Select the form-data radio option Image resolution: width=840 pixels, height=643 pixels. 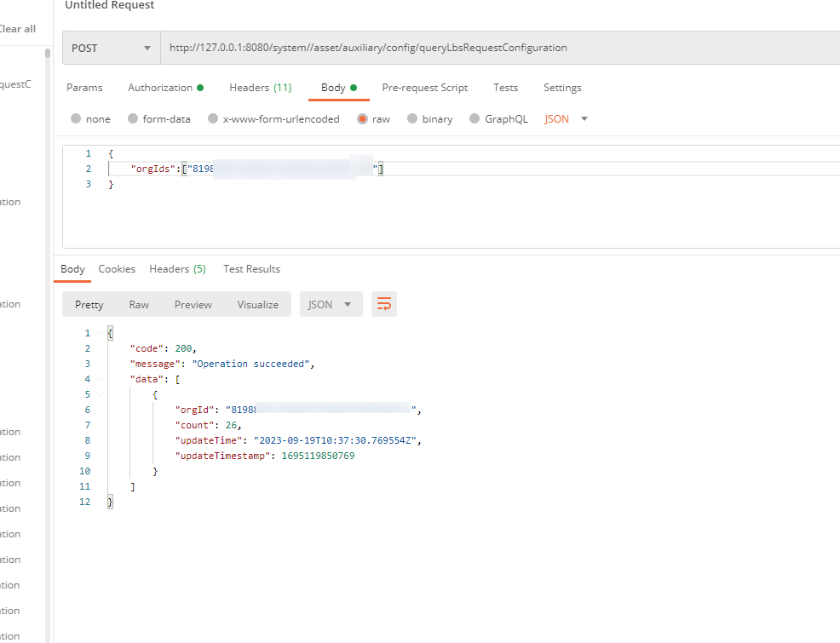[133, 119]
